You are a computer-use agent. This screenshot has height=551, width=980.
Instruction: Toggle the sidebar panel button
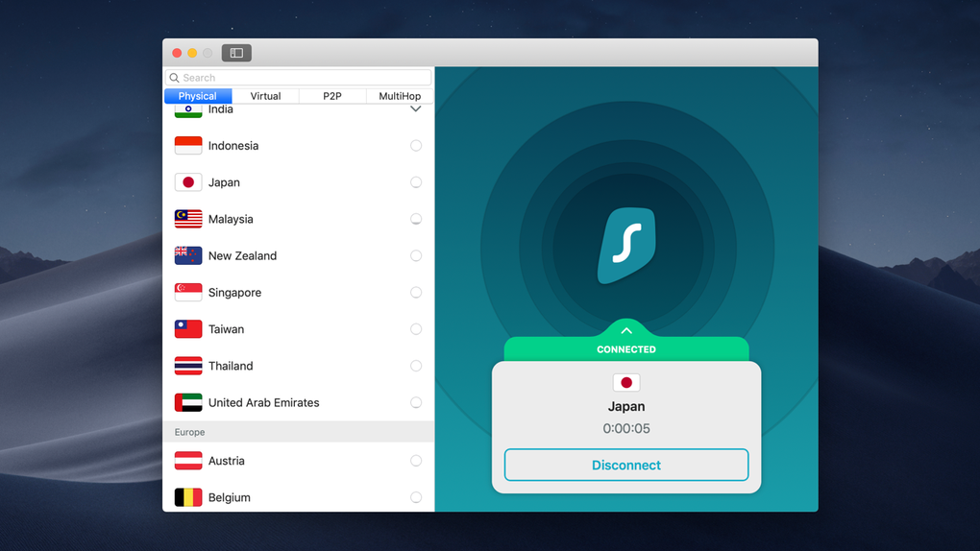236,53
